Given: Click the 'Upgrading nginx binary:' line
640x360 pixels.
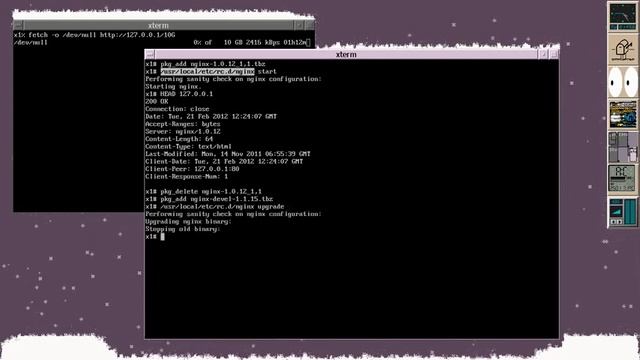Looking at the screenshot, I should (189, 221).
